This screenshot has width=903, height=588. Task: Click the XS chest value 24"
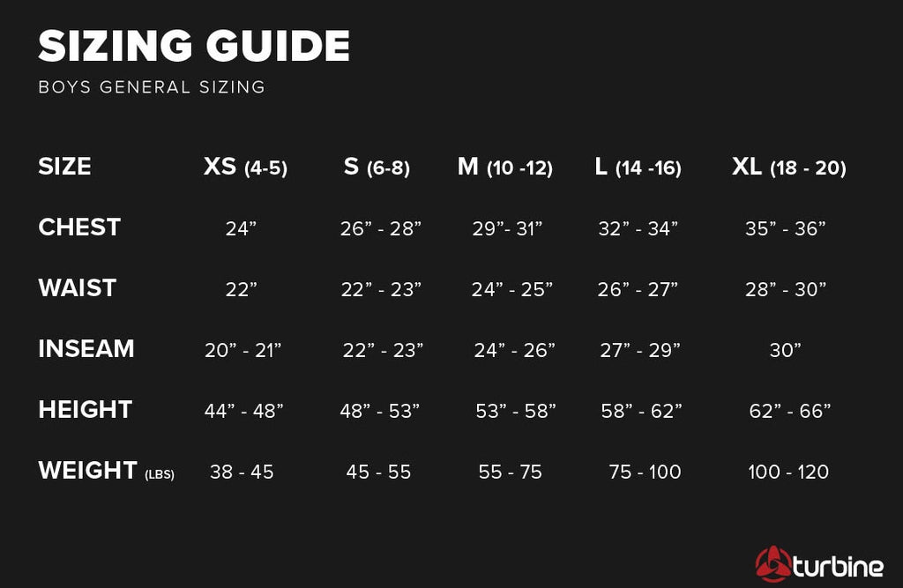tap(241, 228)
